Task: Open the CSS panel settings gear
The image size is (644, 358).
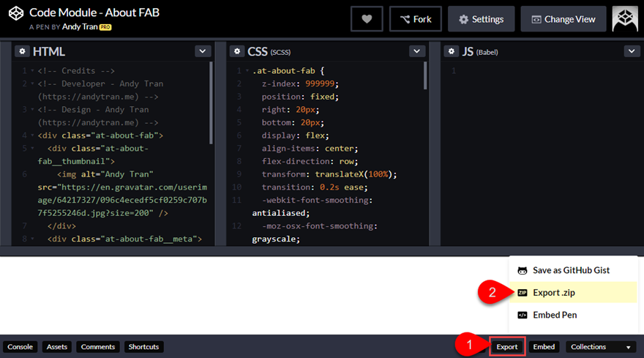Action: [x=237, y=51]
